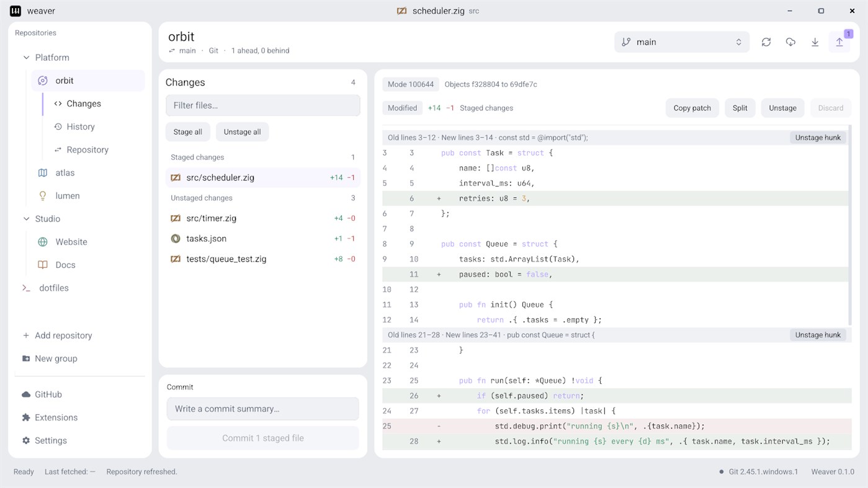868x488 pixels.
Task: Focus the Filter files input
Action: click(263, 105)
